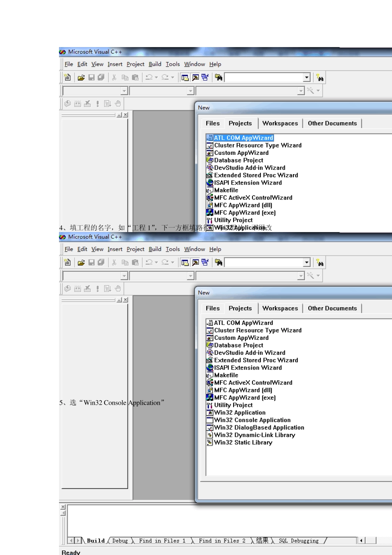
Task: Click Stop Build icon in lower window
Action: [87, 289]
